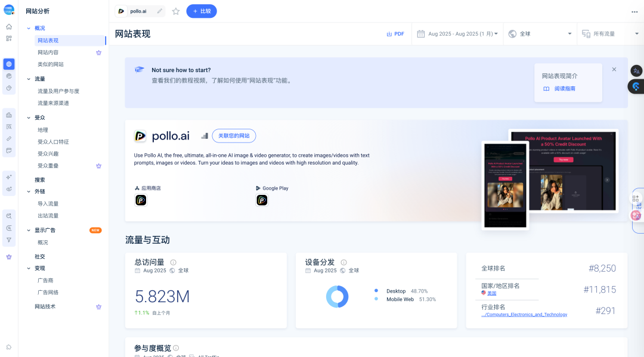
Task: Click the crown icon in left rail
Action: tap(8, 257)
